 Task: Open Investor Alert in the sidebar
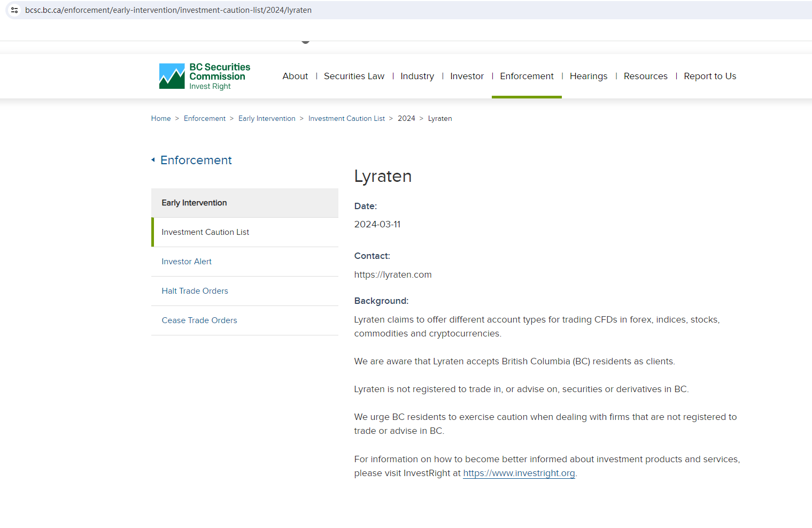pos(245,262)
